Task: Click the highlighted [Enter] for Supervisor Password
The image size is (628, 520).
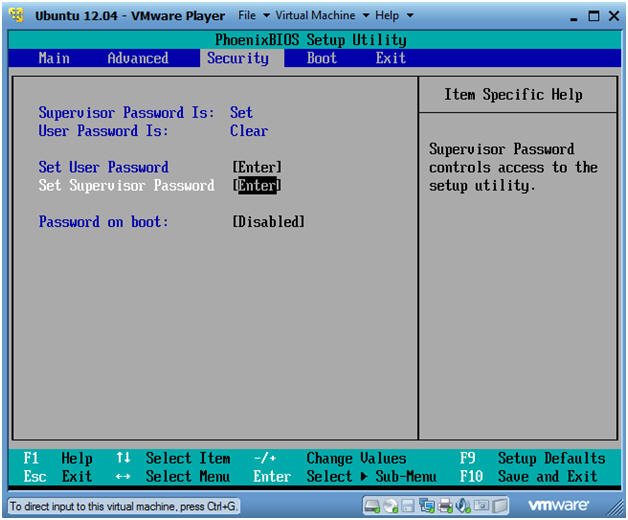Action: [x=257, y=185]
